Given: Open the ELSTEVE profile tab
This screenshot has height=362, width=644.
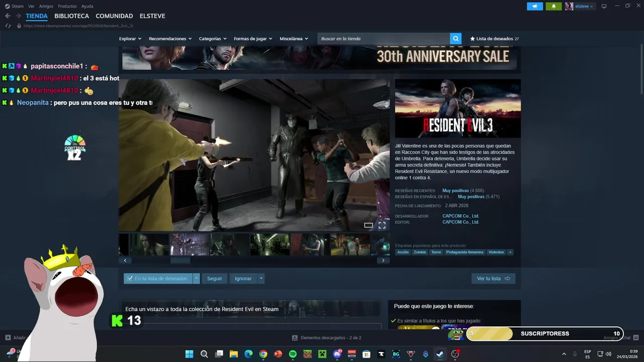Looking at the screenshot, I should [152, 16].
